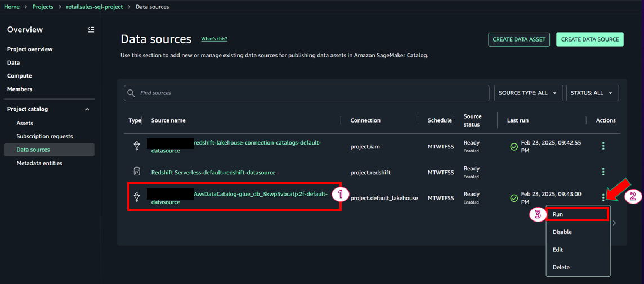Open Compute in the sidebar
This screenshot has height=284, width=644.
19,76
